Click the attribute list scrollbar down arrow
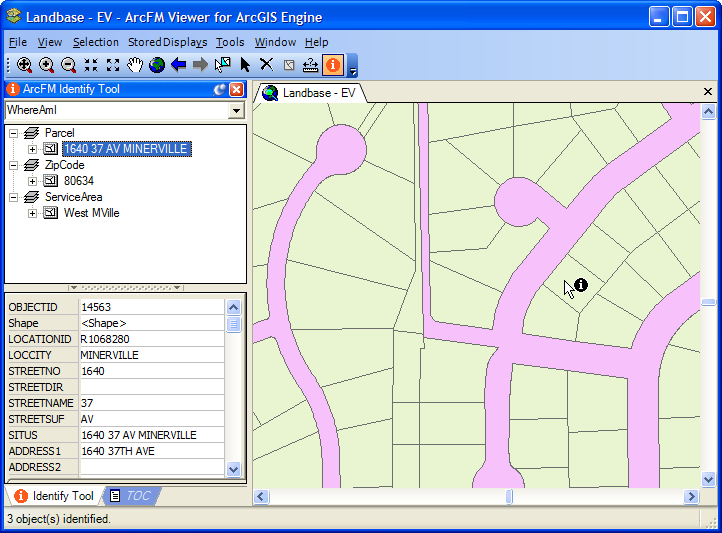Viewport: 722px width, 533px height. [234, 468]
